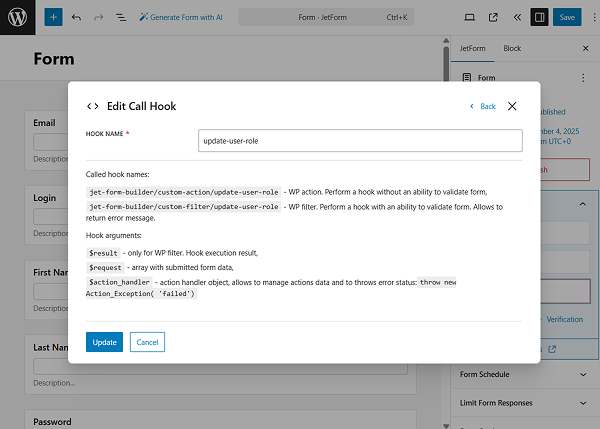Image resolution: width=600 pixels, height=429 pixels.
Task: Open the view form external link icon
Action: point(493,17)
